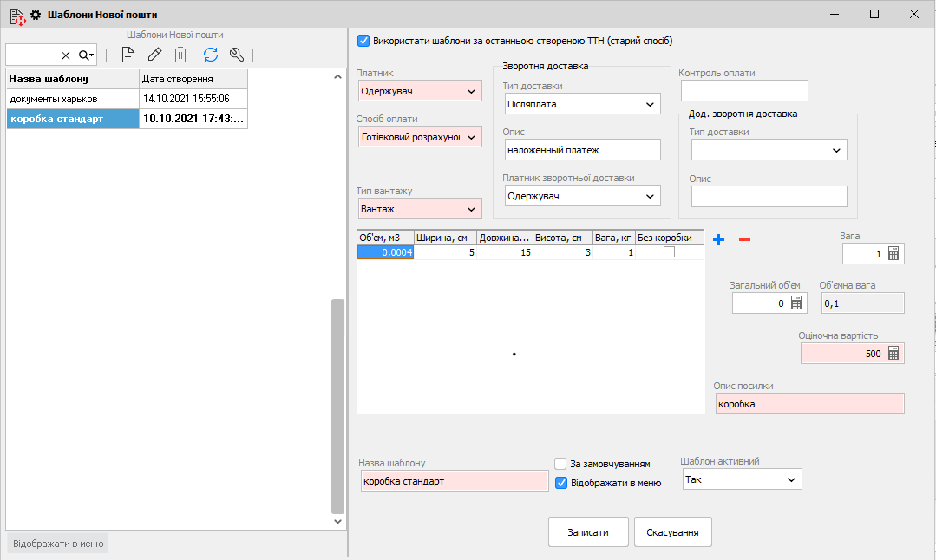Sort by Дата створення column header

[x=193, y=79]
